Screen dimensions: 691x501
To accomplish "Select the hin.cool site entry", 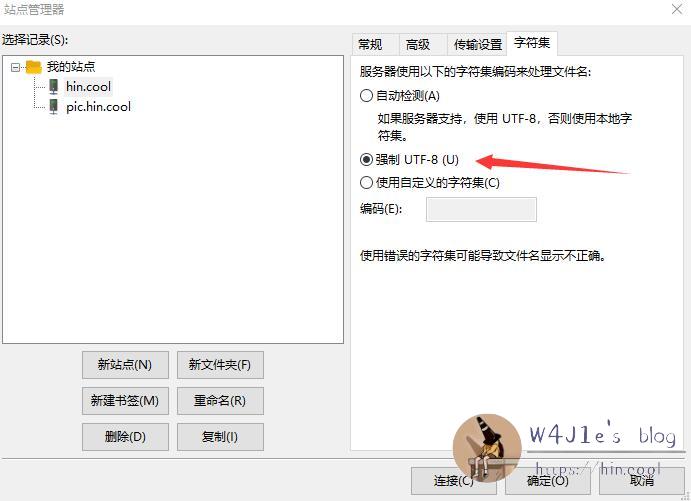I will coord(88,86).
